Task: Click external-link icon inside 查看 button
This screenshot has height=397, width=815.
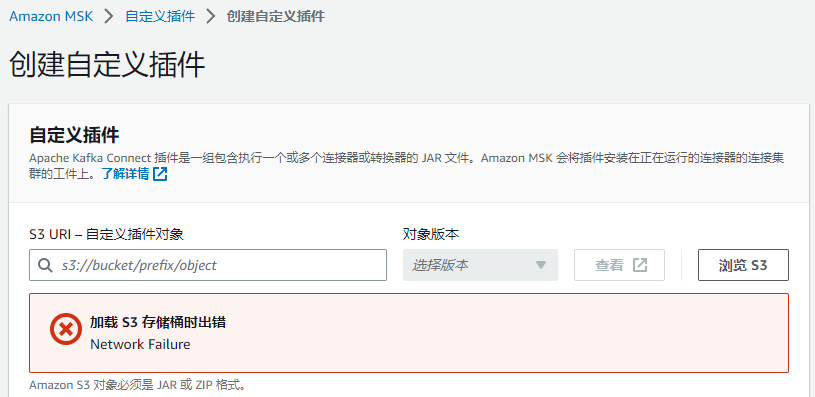Action: coord(639,265)
